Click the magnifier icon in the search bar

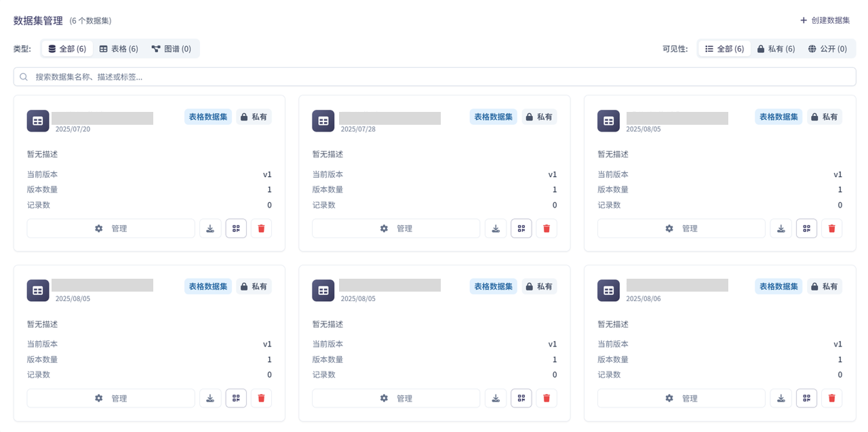point(23,77)
